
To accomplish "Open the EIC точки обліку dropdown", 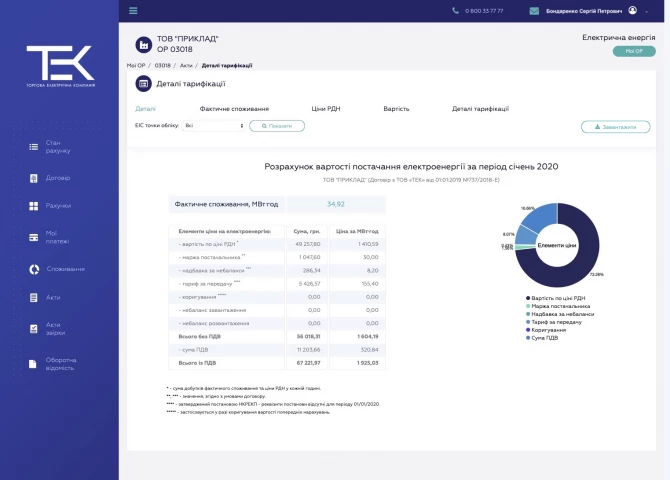I will [x=213, y=126].
